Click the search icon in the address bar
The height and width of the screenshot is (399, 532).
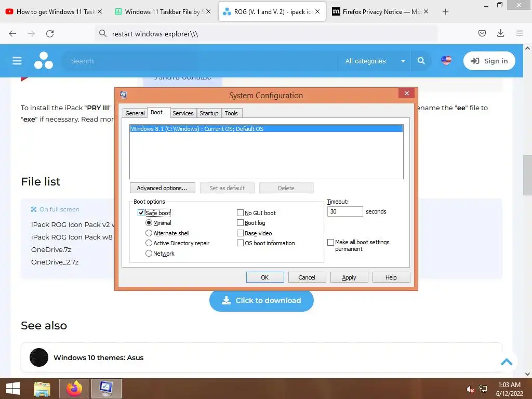103,33
